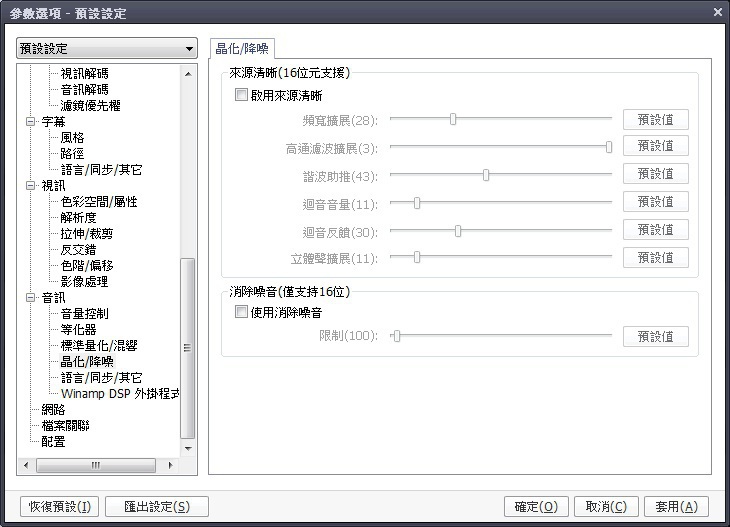The height and width of the screenshot is (527, 730).
Task: Select 晶化/降噪 in the tree
Action: [x=87, y=361]
